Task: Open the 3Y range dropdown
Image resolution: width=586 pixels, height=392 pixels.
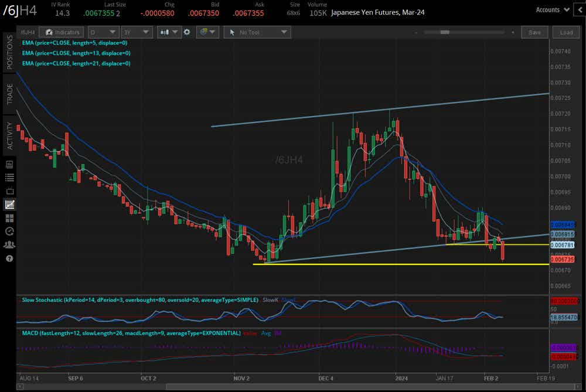Action: [137, 32]
